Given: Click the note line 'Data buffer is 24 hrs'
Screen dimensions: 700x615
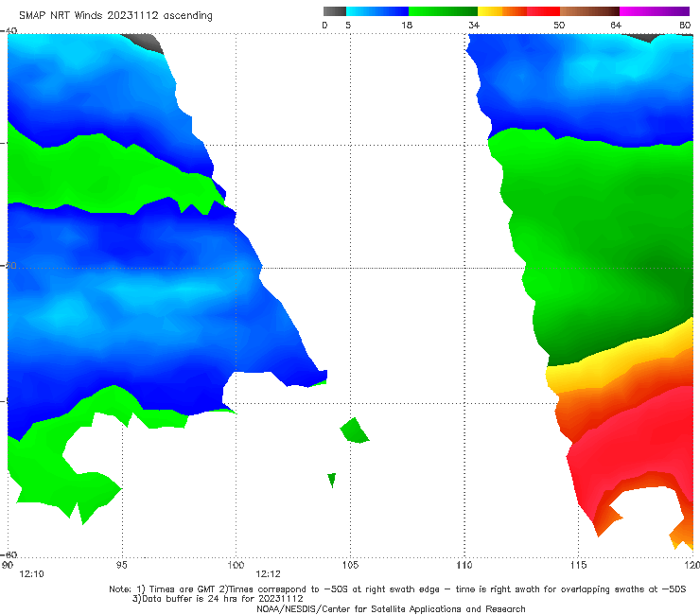Looking at the screenshot, I should coord(218,599).
